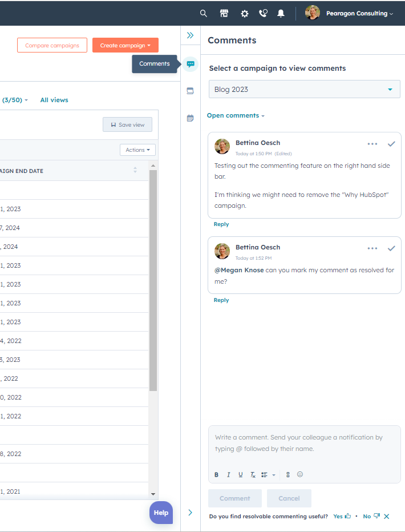Open more options on the 1:52 PM comment
This screenshot has width=405, height=532.
372,248
